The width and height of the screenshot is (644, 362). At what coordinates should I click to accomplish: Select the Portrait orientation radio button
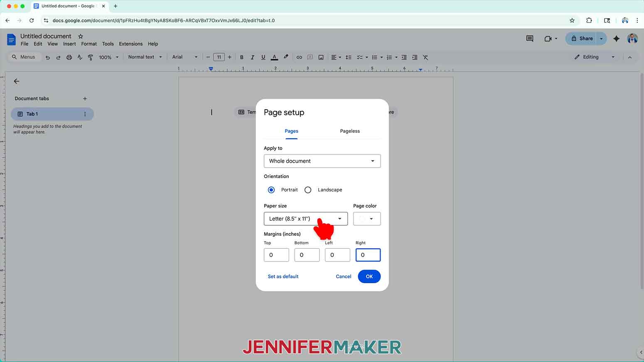pyautogui.click(x=271, y=190)
